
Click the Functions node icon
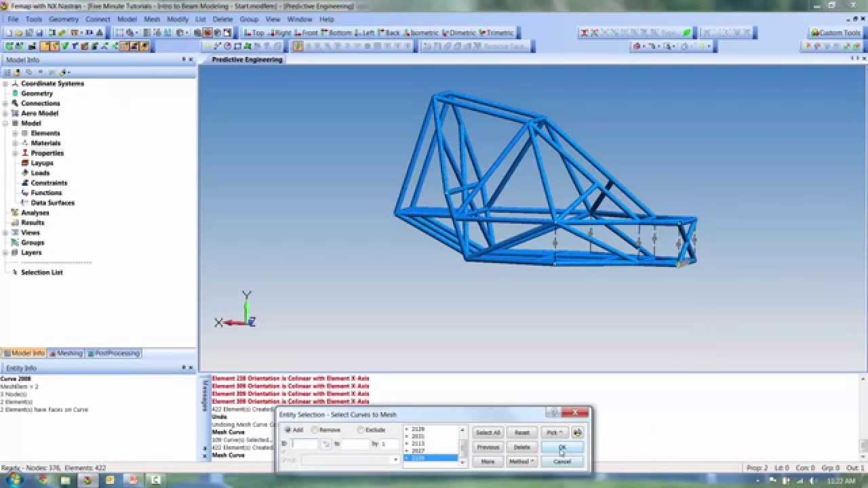tap(25, 192)
